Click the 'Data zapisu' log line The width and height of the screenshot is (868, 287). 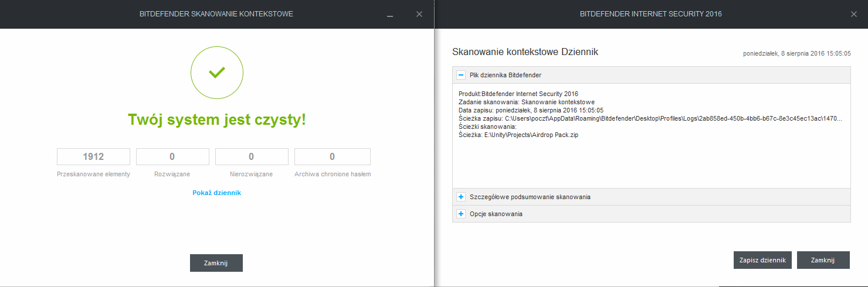531,110
